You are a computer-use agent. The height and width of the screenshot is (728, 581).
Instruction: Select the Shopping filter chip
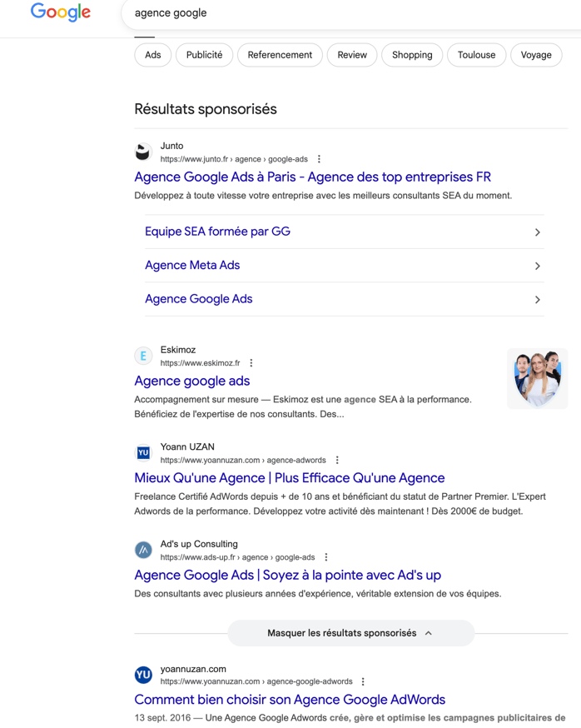point(412,55)
